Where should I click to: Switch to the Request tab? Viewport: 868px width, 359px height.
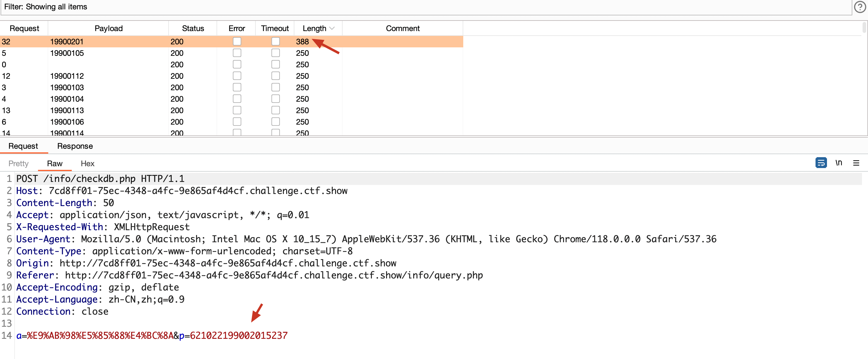(23, 146)
